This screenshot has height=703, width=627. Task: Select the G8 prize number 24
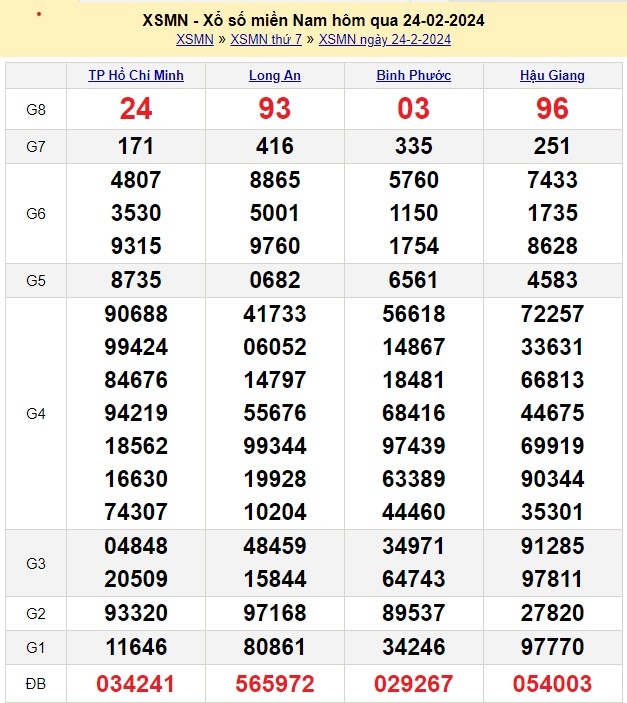click(x=136, y=108)
